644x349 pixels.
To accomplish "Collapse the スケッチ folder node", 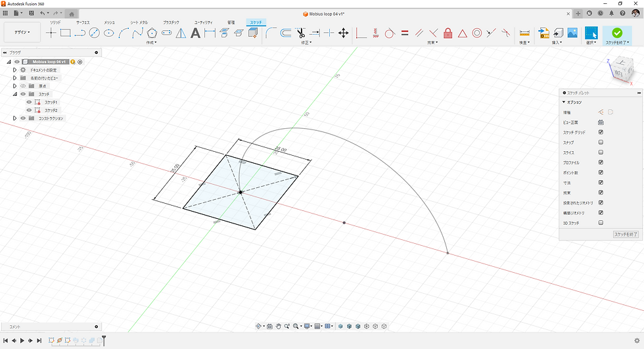I will click(x=14, y=94).
